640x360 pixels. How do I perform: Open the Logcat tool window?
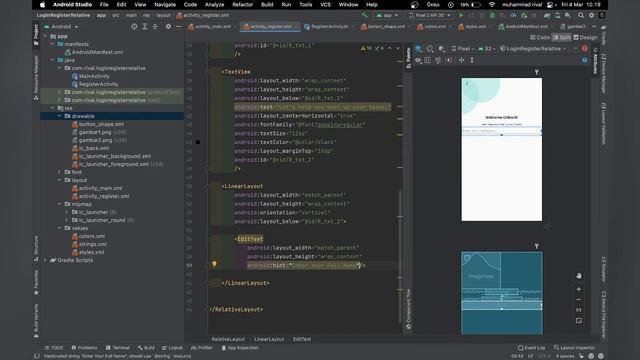click(172, 348)
